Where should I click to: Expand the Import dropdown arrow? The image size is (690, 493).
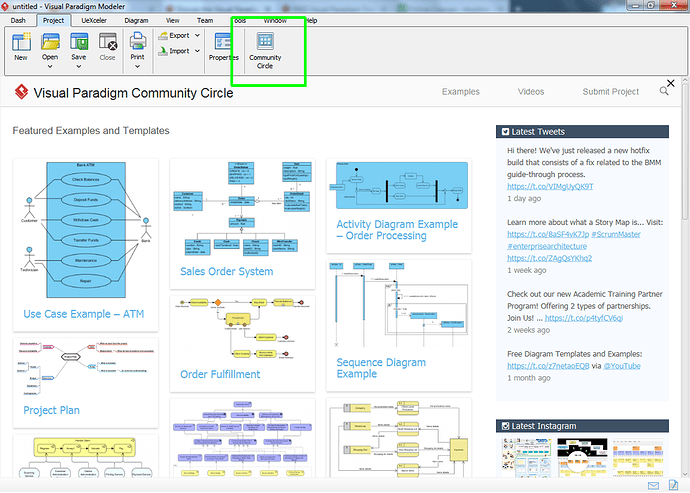(x=197, y=51)
